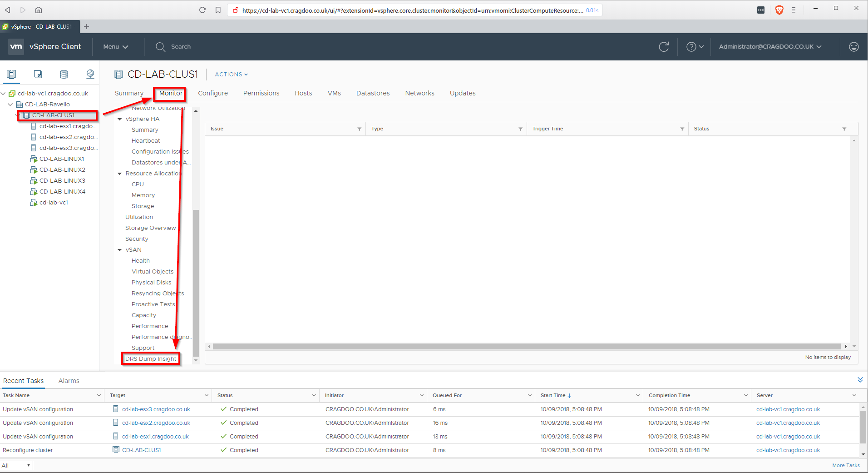Switch to the Configure tab
The width and height of the screenshot is (868, 473).
click(x=213, y=93)
